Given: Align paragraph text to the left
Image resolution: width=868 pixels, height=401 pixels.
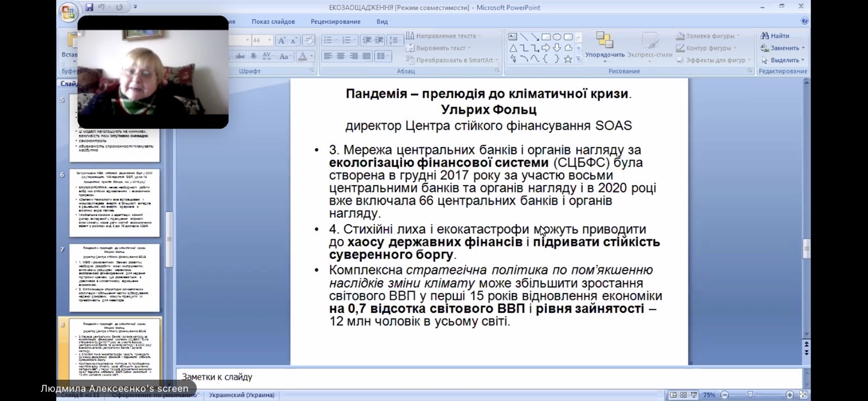Looking at the screenshot, I should (328, 56).
